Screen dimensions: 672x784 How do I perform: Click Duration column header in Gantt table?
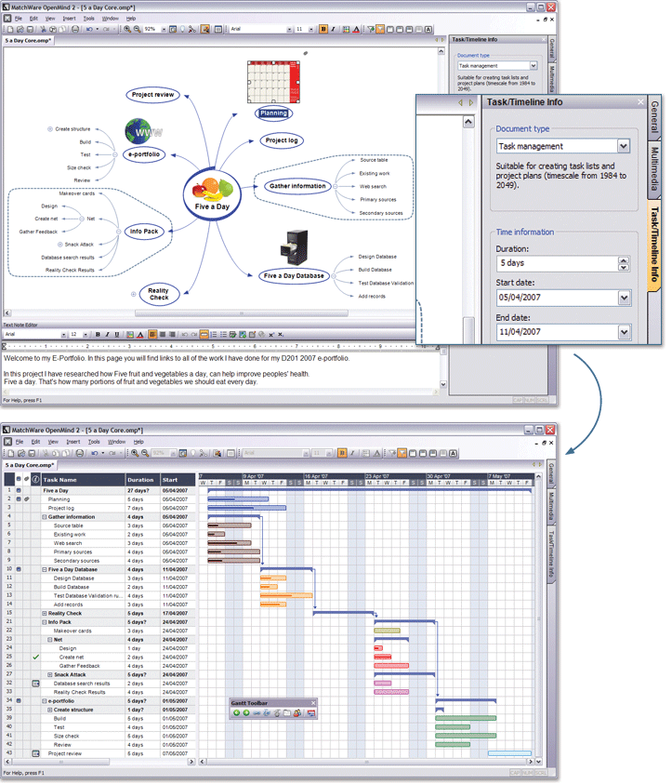(x=142, y=480)
